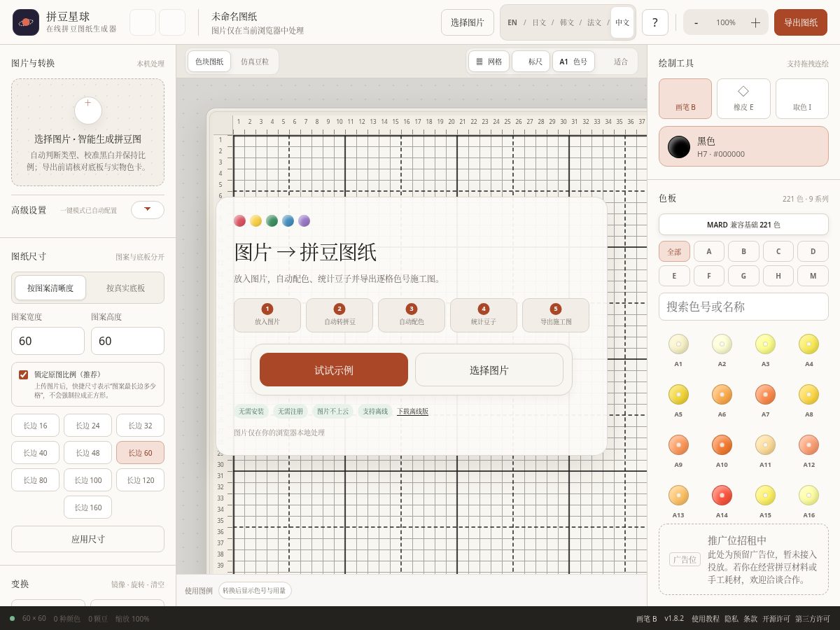This screenshot has height=630, width=840.
Task: Open 开源许可 footer link
Action: [776, 619]
